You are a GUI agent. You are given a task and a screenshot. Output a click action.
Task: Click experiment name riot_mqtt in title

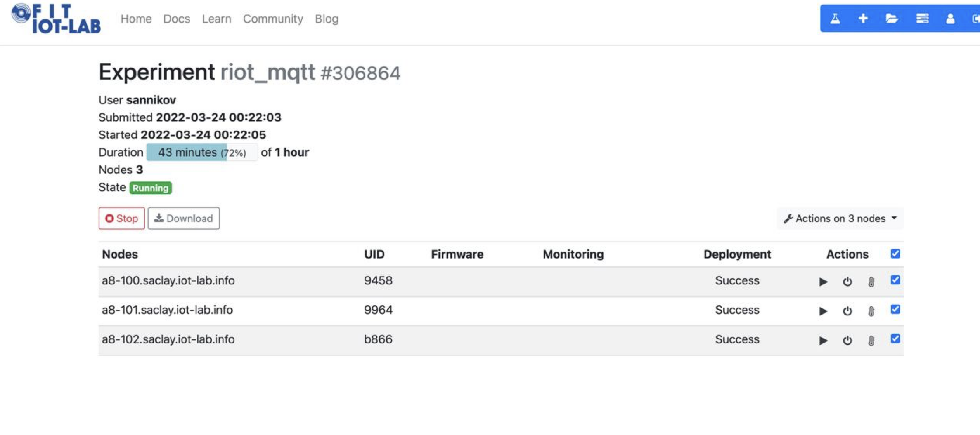268,72
